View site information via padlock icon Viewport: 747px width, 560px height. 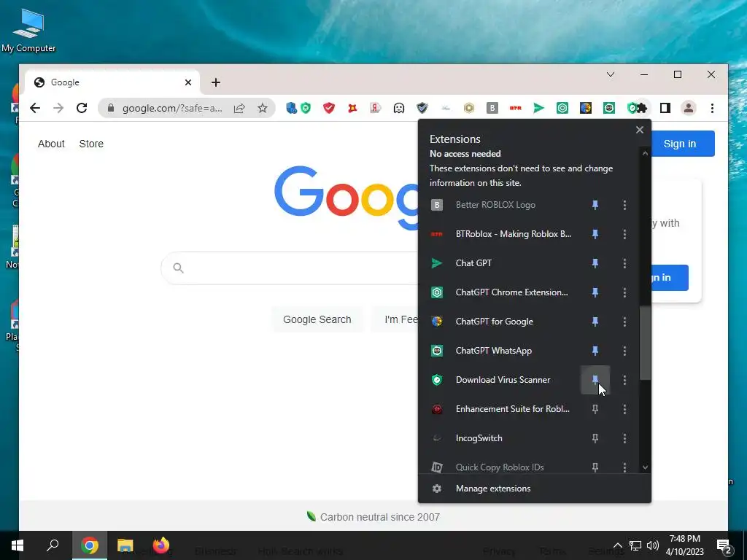point(111,108)
